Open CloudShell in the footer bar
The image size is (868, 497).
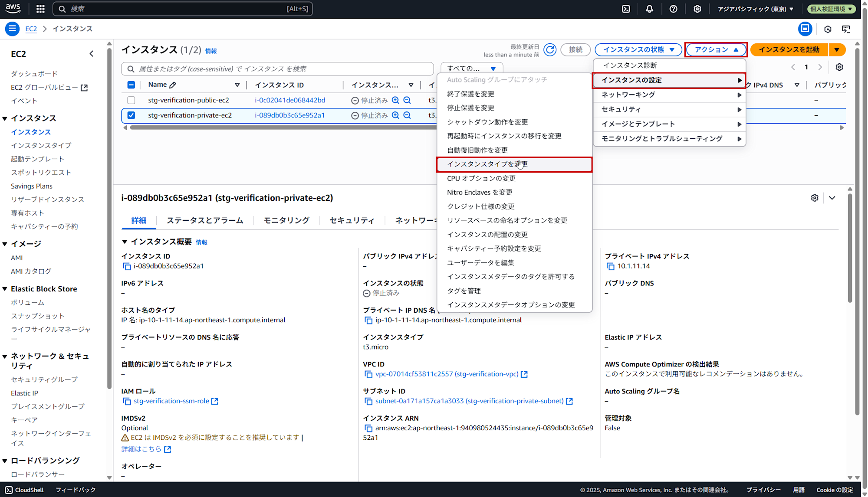[x=25, y=490]
